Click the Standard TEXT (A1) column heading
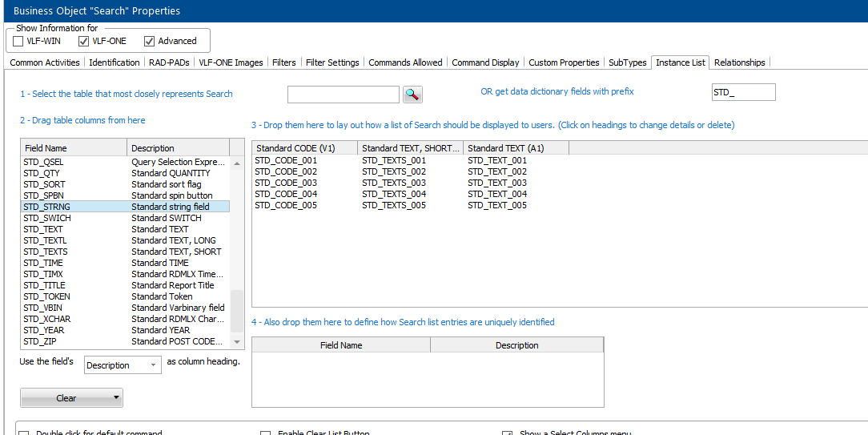The image size is (868, 435). point(516,148)
